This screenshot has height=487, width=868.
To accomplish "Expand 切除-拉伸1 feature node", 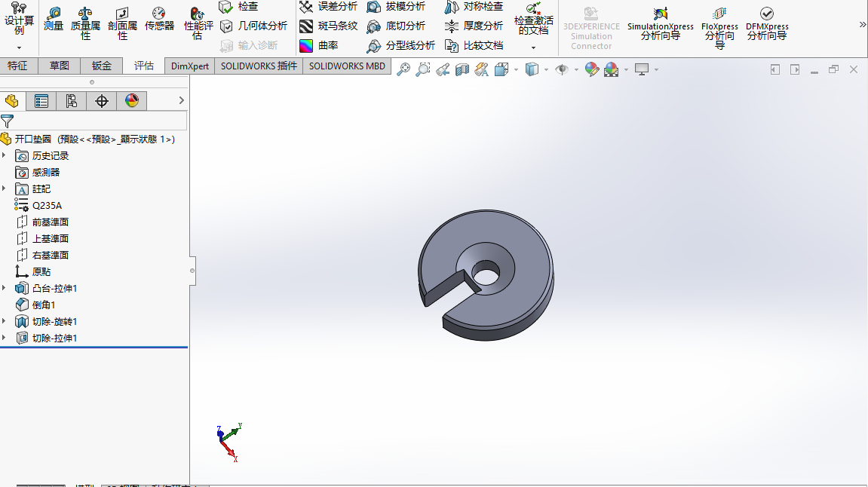I will pos(5,338).
